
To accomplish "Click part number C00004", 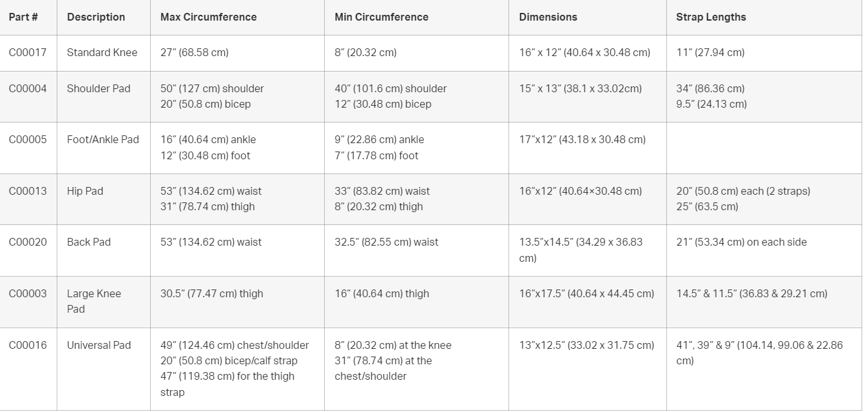I will 28,88.
